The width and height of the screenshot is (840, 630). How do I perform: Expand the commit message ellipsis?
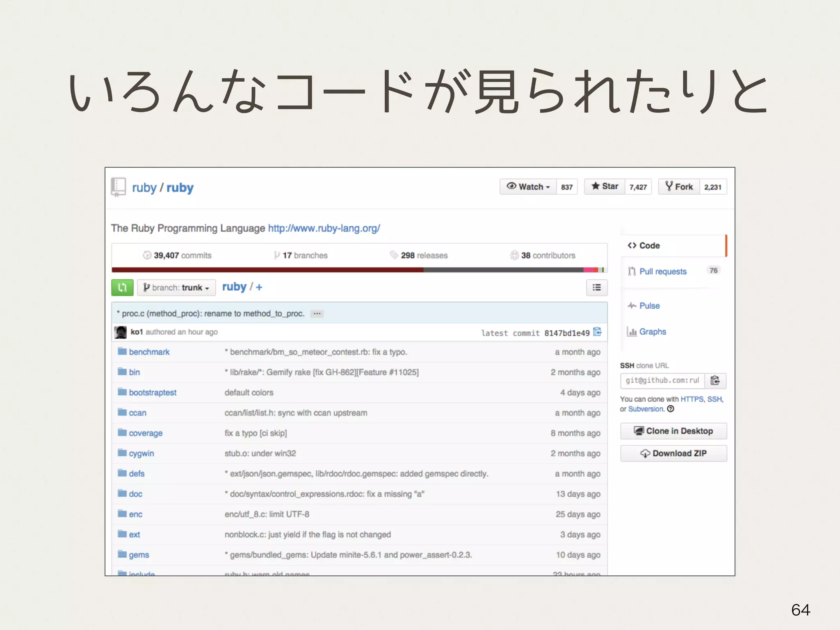coord(317,314)
